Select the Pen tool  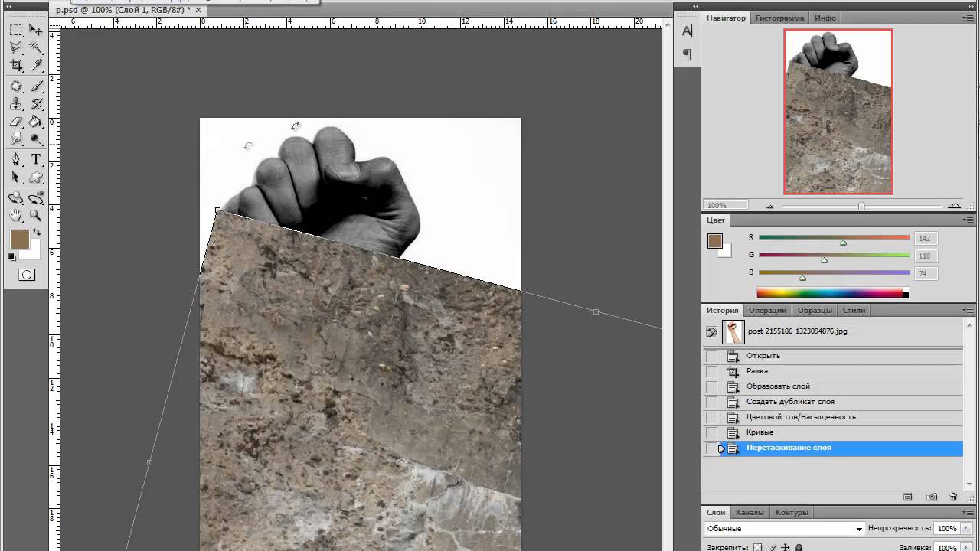tap(16, 160)
